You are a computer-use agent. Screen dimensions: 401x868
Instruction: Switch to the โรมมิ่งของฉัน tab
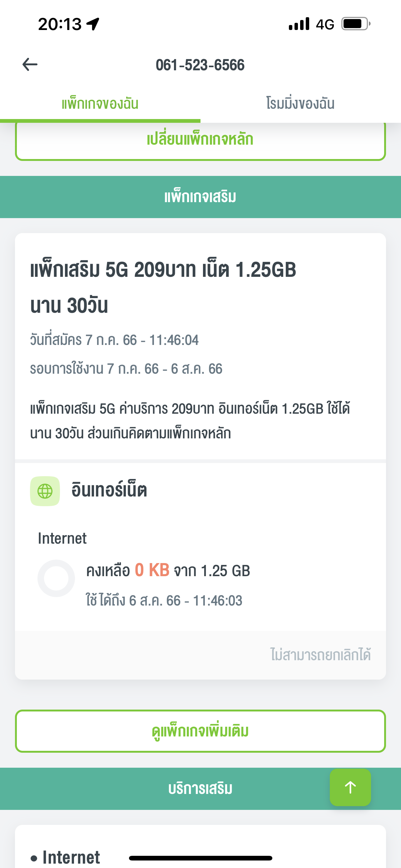coord(300,103)
